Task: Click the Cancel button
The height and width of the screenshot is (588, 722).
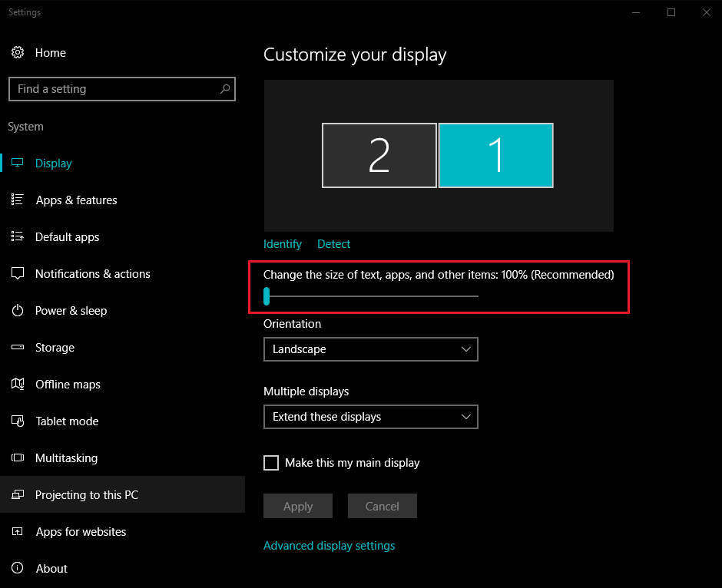Action: [x=383, y=506]
